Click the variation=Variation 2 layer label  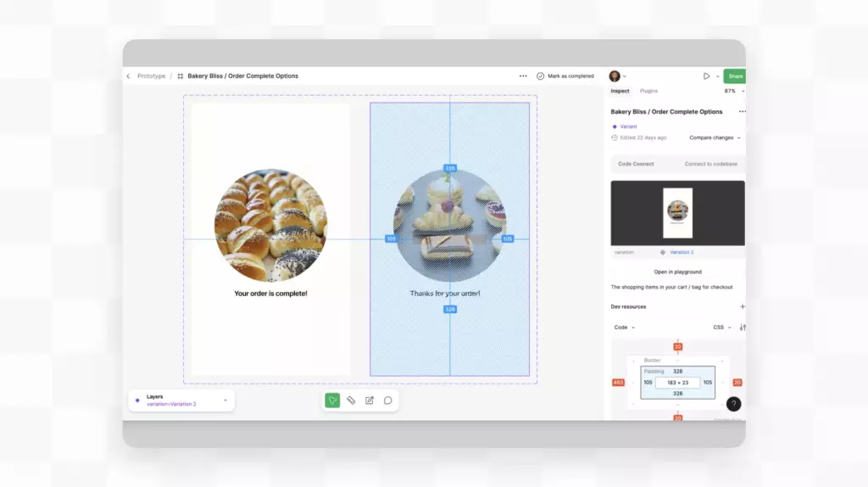click(171, 404)
